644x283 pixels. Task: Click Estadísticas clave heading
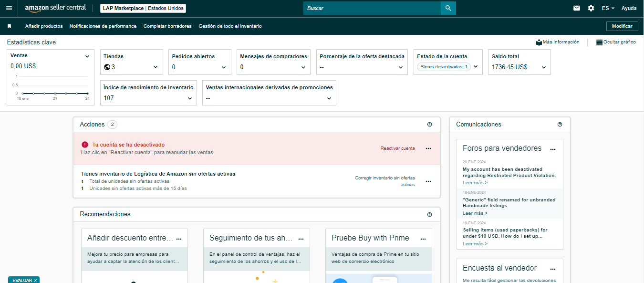click(31, 42)
